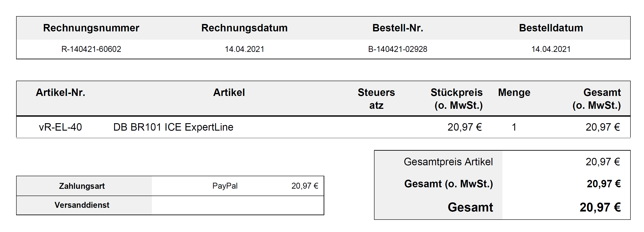644x232 pixels.
Task: Click the Menge column header
Action: click(514, 93)
